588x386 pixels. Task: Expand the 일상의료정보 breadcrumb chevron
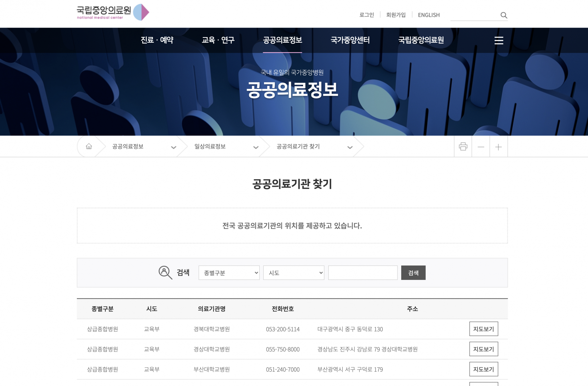click(x=256, y=147)
